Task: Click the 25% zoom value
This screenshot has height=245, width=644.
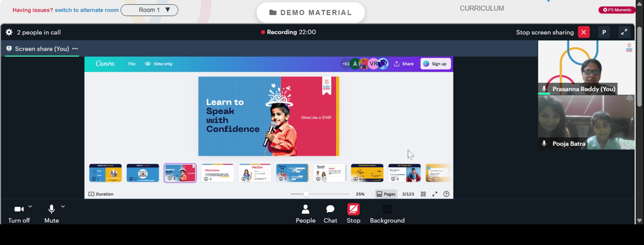Action: point(360,194)
